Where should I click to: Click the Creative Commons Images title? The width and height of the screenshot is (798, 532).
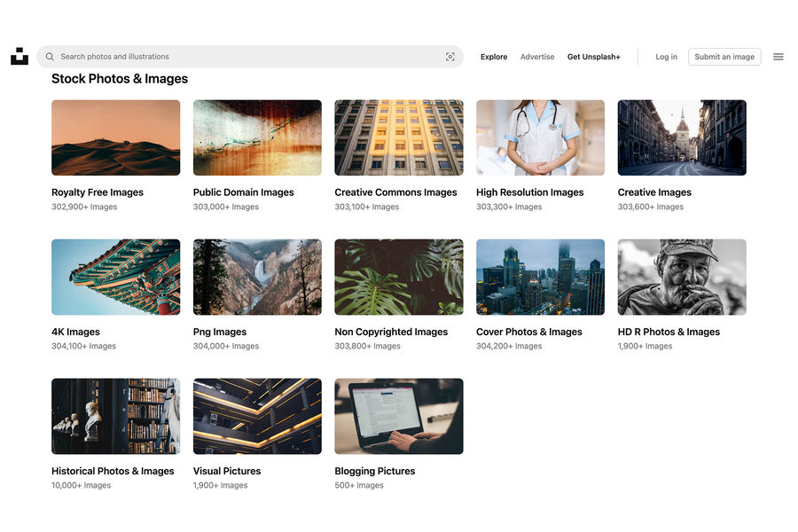pos(395,192)
